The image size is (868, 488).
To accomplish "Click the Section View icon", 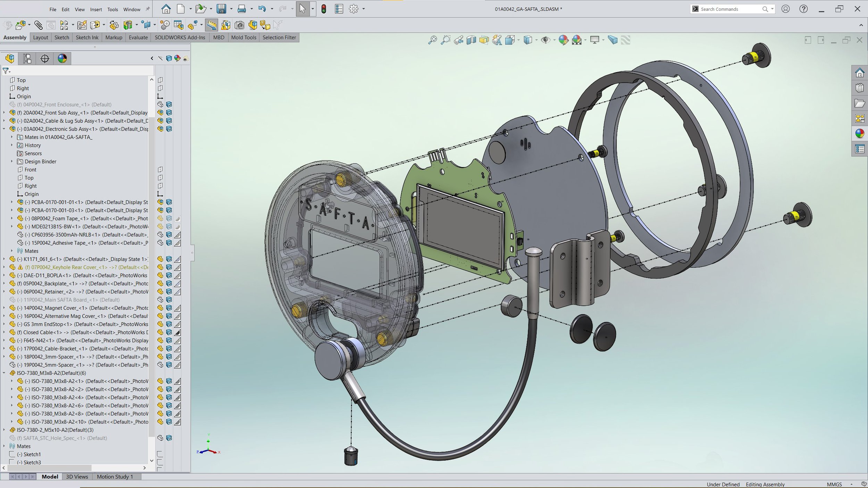I will [471, 40].
